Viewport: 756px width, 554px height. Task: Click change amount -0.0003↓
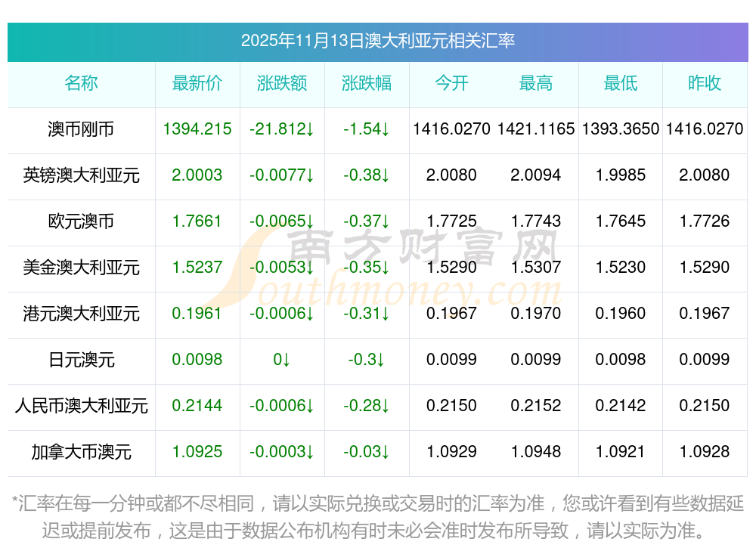pyautogui.click(x=282, y=452)
